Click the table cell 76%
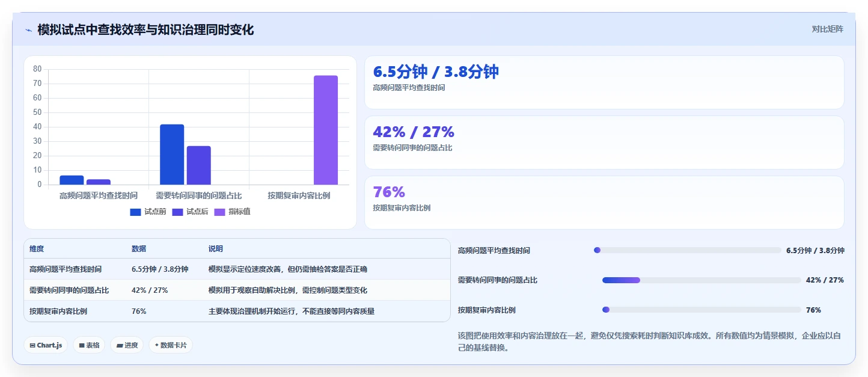The width and height of the screenshot is (868, 377). 139,311
